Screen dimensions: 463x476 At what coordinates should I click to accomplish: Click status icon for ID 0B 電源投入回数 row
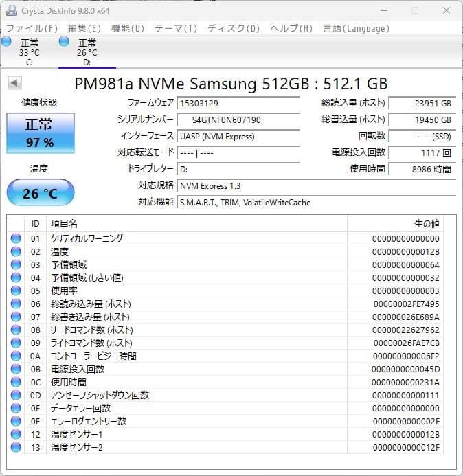click(16, 369)
